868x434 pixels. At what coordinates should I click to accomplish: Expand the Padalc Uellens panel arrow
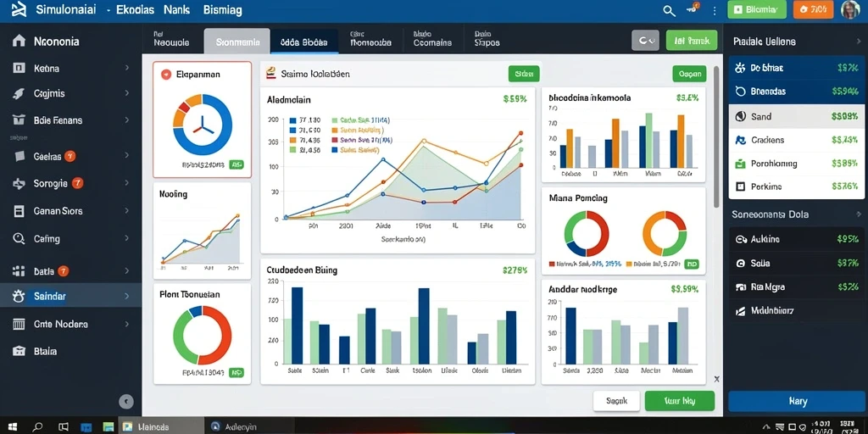pyautogui.click(x=858, y=41)
